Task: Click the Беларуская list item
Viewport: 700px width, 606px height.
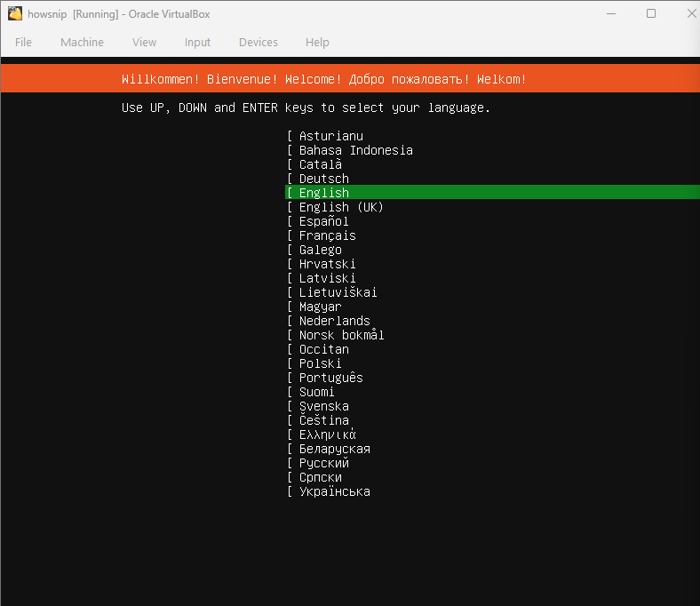Action: [x=335, y=449]
